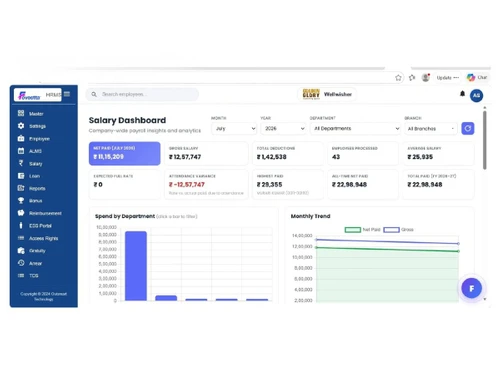Image resolution: width=500 pixels, height=375 pixels.
Task: Open the Reports menu label
Action: (x=37, y=188)
